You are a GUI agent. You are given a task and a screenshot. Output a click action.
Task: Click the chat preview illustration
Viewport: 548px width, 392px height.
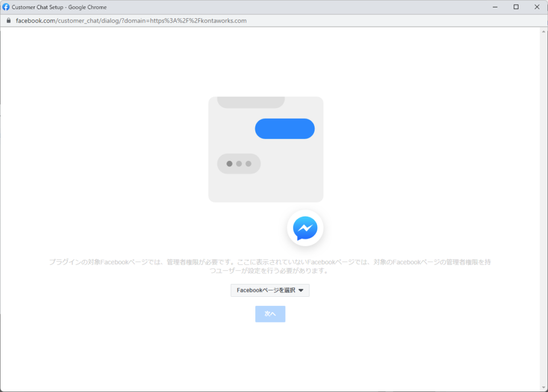click(266, 150)
